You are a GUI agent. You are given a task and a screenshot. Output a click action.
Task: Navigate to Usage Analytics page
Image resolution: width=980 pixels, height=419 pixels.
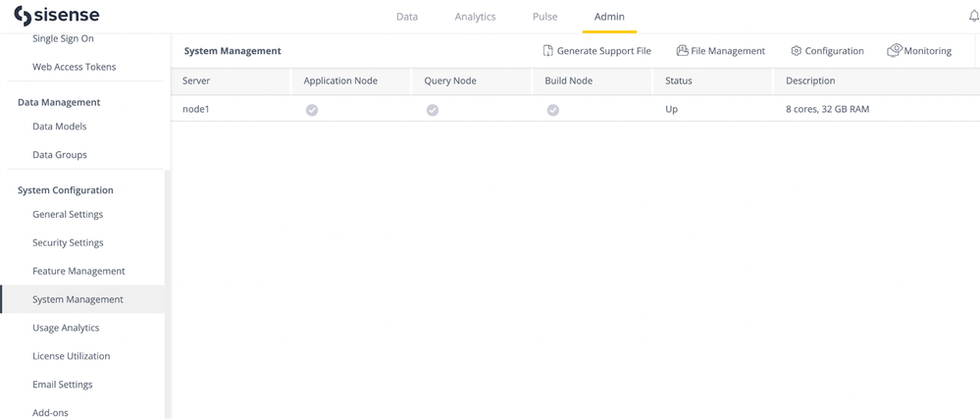coord(66,328)
